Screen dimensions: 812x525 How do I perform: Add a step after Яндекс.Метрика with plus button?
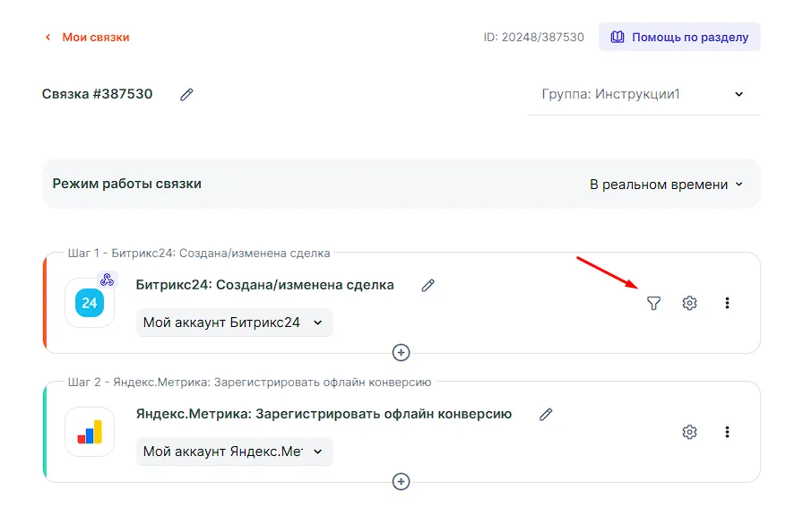click(402, 481)
